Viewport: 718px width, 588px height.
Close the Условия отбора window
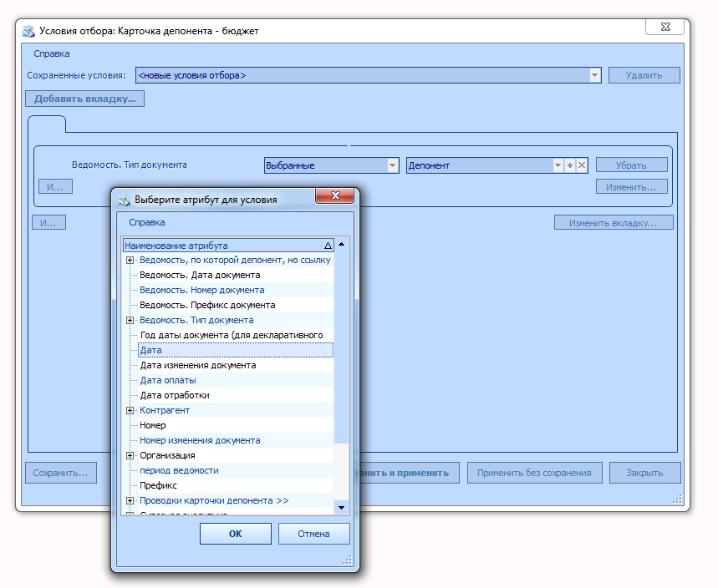(x=665, y=27)
